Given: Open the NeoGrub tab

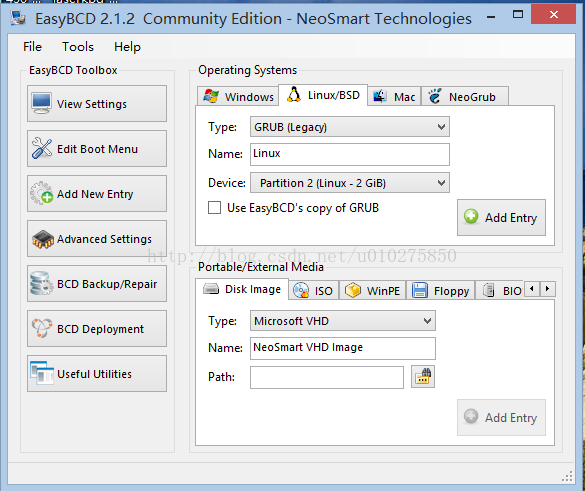Looking at the screenshot, I should click(464, 97).
